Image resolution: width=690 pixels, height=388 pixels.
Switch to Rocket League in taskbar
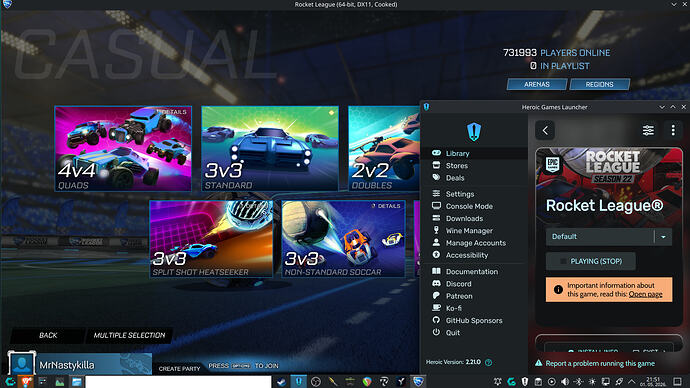click(x=418, y=381)
